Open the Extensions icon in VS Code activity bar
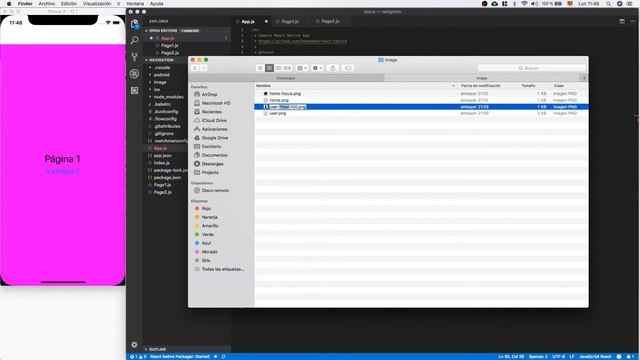Image resolution: width=640 pixels, height=360 pixels. [135, 90]
